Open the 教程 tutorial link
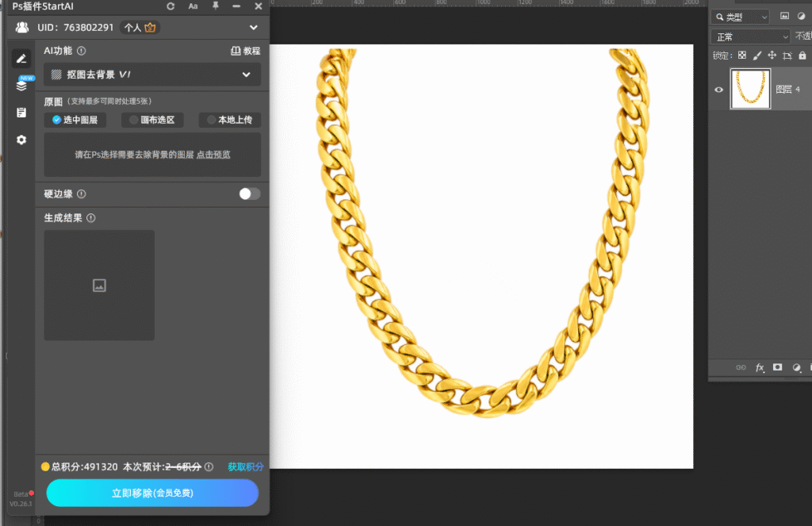 [246, 51]
